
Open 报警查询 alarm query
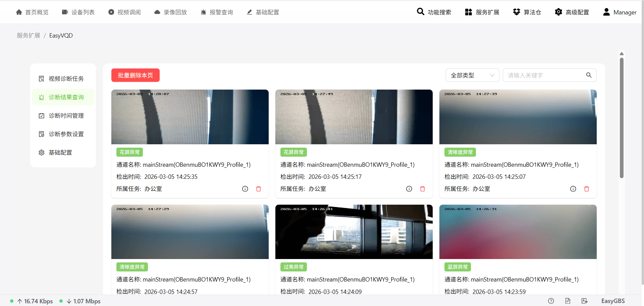217,12
